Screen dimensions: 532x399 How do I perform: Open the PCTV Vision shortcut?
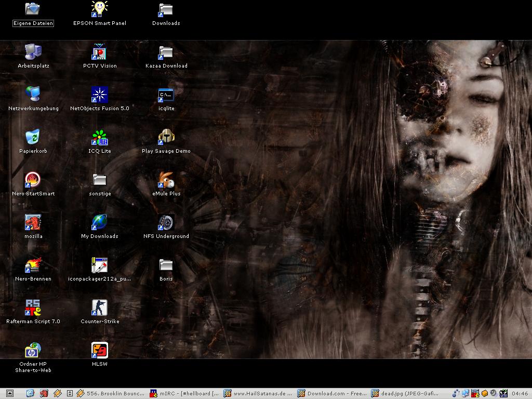pos(99,52)
